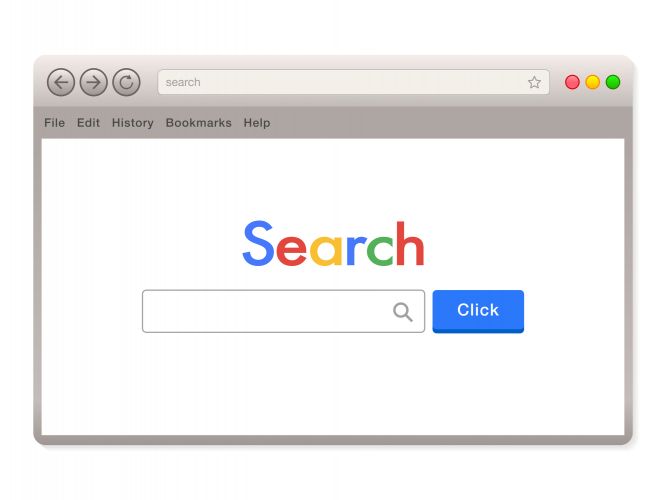
Task: Go back with the left arrow button
Action: click(61, 82)
